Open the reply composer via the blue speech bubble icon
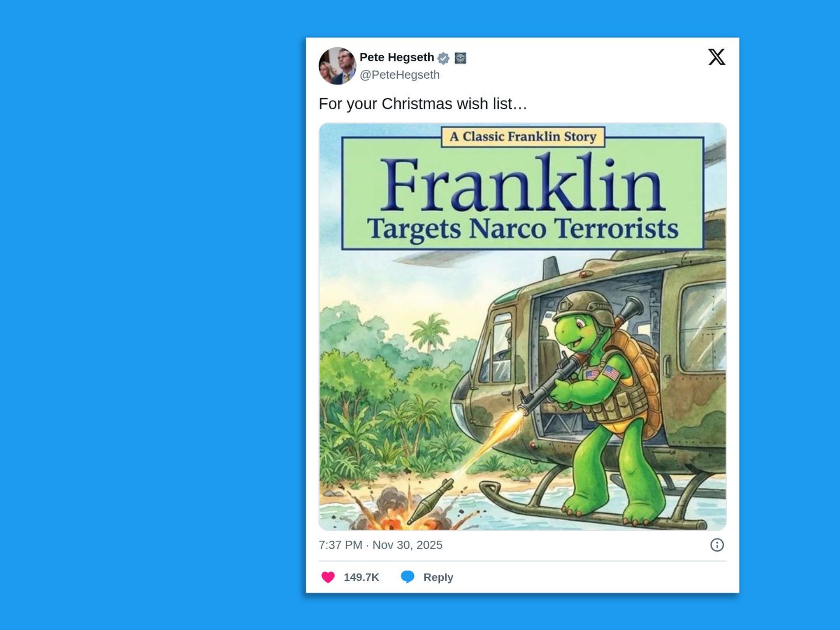This screenshot has width=840, height=630. pyautogui.click(x=407, y=577)
